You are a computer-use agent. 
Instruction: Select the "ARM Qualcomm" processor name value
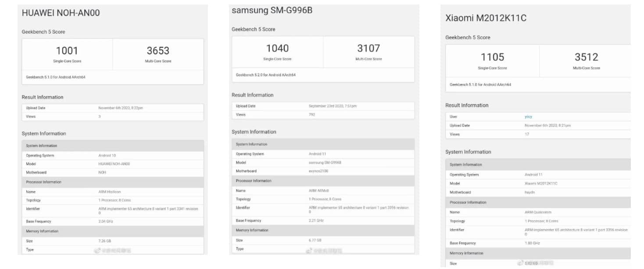tap(537, 212)
